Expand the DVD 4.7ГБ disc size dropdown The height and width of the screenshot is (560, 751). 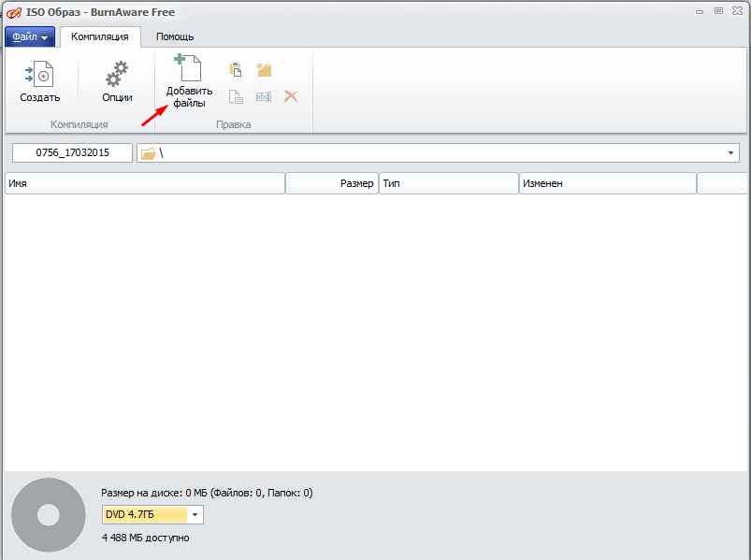tap(195, 514)
